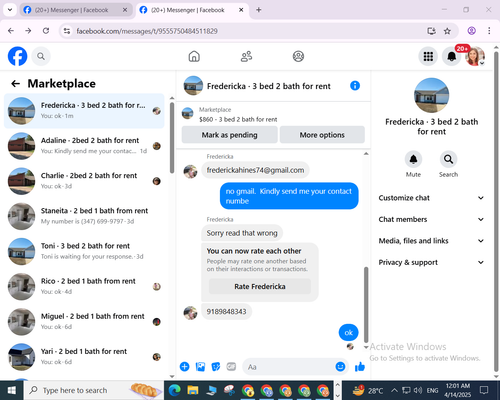Open File Explorer from taskbar

(x=193, y=390)
